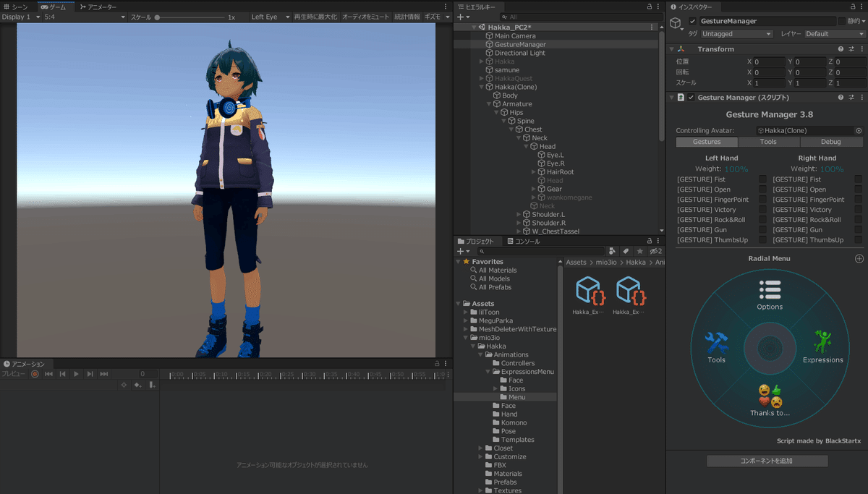Click the object picker for Controlling Avatar
The height and width of the screenshot is (494, 868).
(x=859, y=131)
